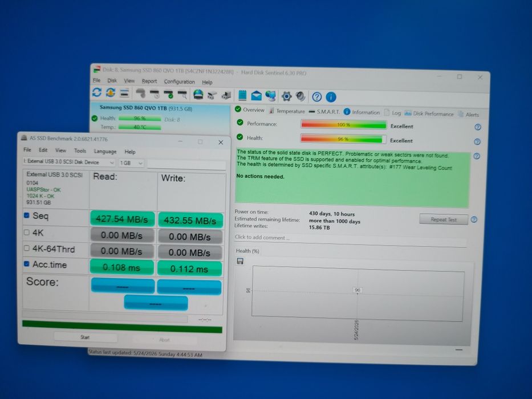The width and height of the screenshot is (532, 399).
Task: Click the save floppy icon above health graph
Action: click(x=240, y=261)
